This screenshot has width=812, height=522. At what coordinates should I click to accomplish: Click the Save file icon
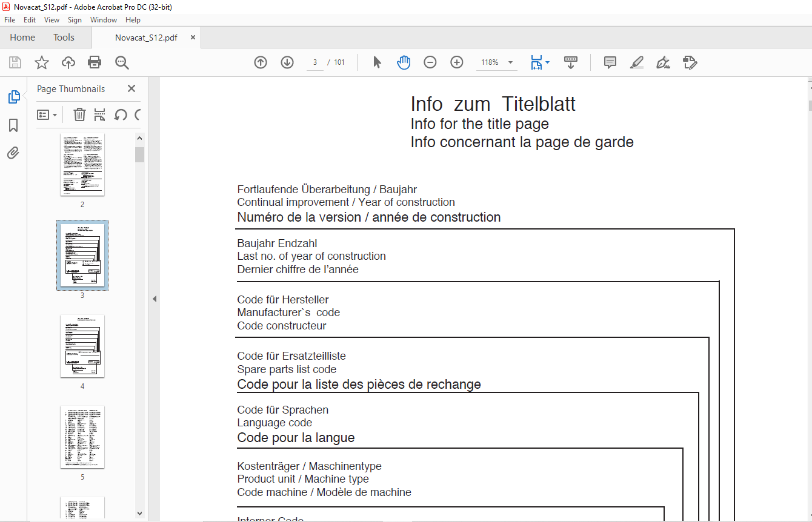[x=15, y=62]
